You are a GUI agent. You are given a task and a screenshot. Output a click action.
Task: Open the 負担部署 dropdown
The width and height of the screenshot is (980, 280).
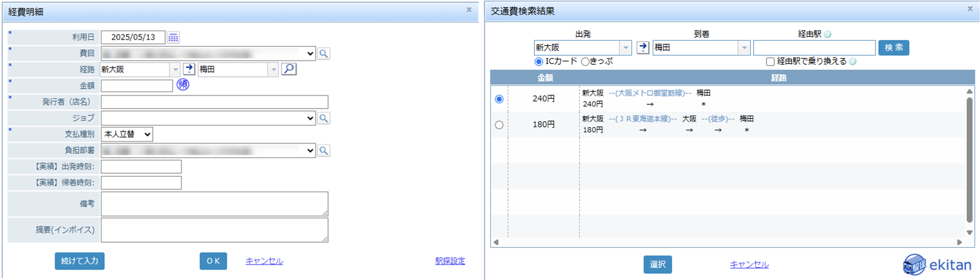[x=208, y=150]
